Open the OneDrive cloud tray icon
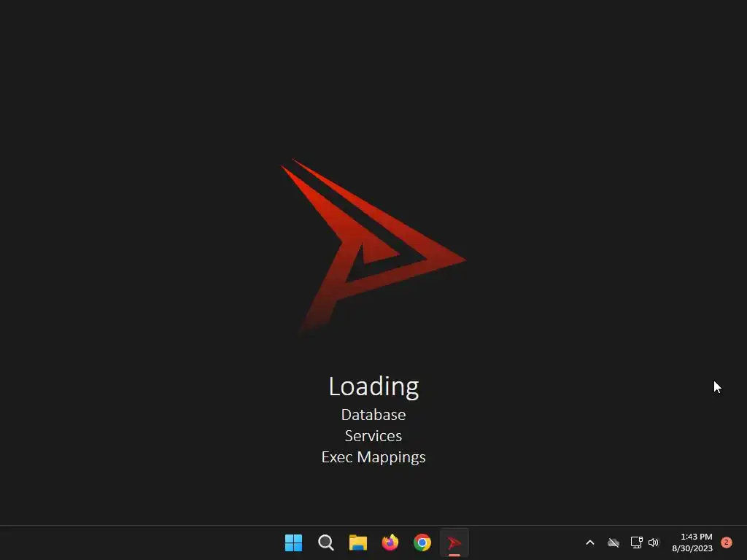 [614, 542]
